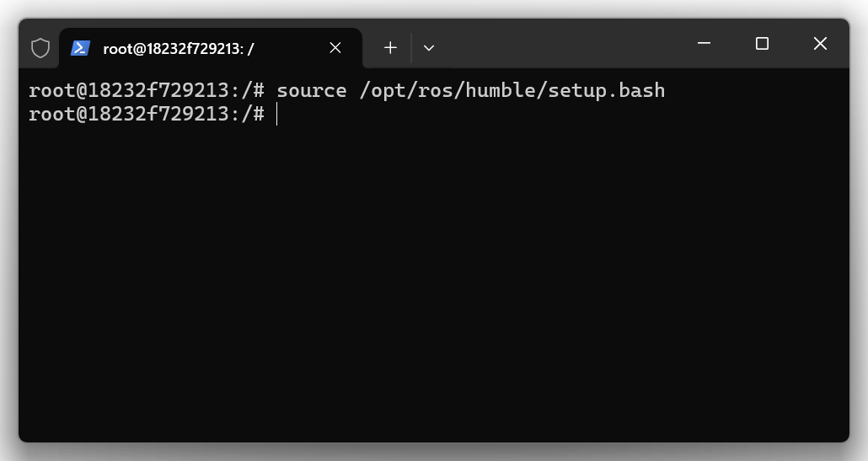This screenshot has height=461, width=868.
Task: Click "ros" in the command path
Action: click(429, 90)
